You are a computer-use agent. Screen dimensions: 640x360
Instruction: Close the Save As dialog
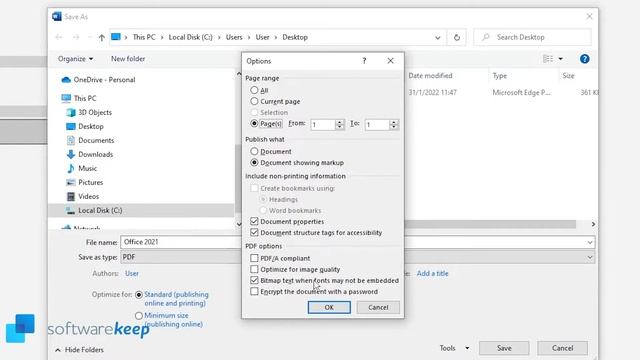(x=589, y=16)
